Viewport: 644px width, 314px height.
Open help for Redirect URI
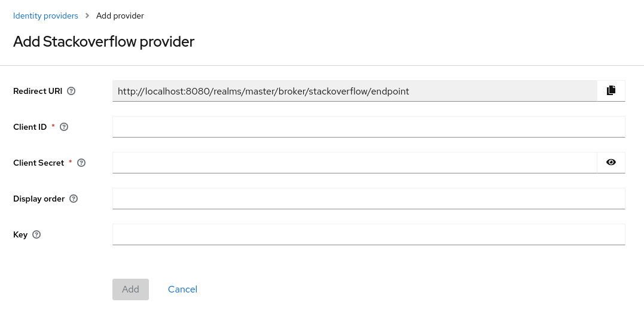point(71,91)
